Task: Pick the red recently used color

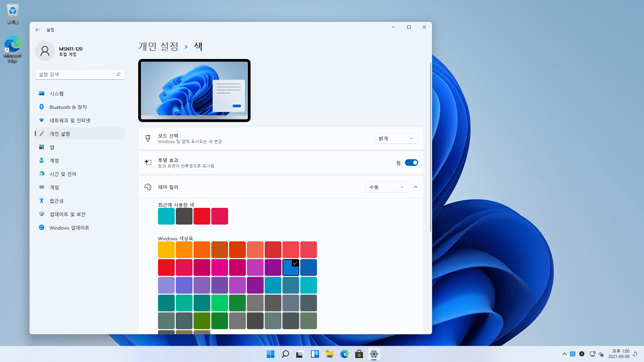Action: pyautogui.click(x=202, y=216)
